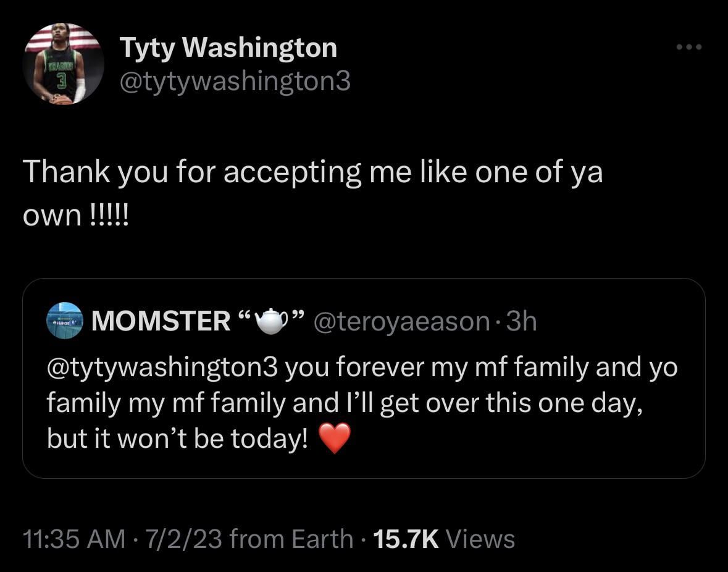Click the red heart emoji

(x=335, y=438)
